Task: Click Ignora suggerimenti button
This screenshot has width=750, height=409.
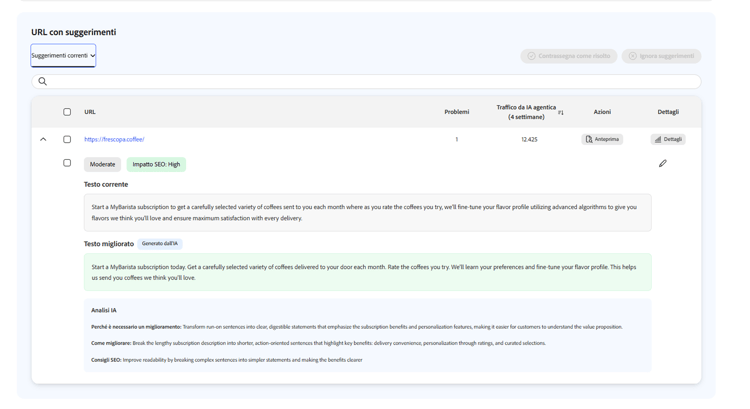Action: click(662, 56)
